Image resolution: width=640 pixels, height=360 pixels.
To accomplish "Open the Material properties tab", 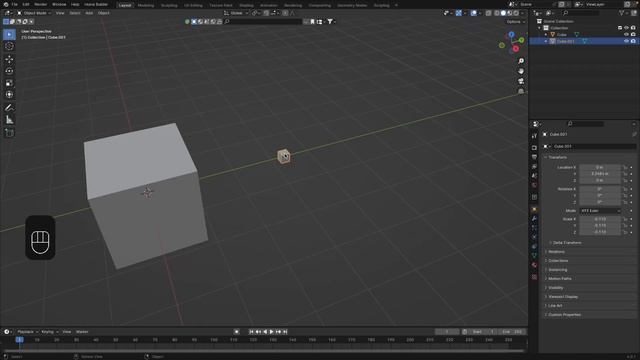I will coord(534,265).
